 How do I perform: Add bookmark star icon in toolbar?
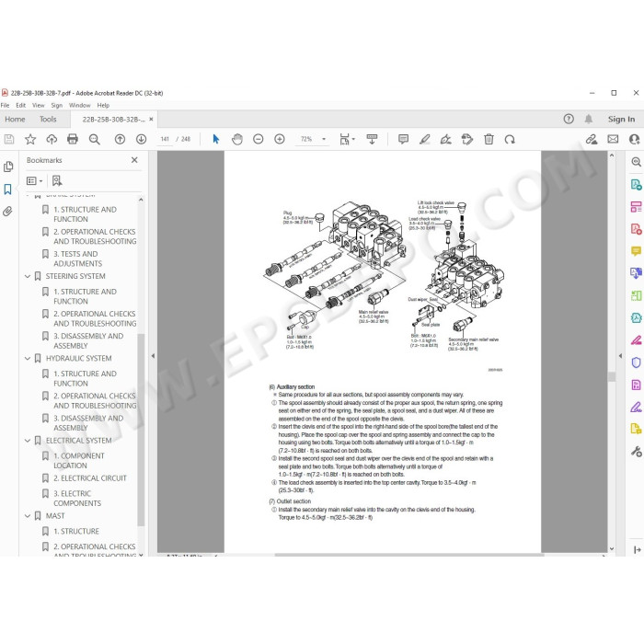[x=30, y=139]
